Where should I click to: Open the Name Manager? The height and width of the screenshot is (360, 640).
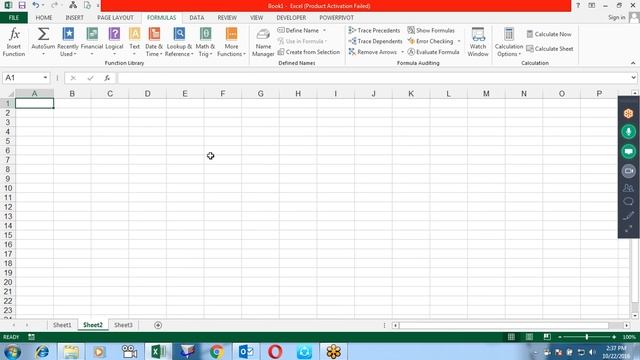pyautogui.click(x=263, y=42)
